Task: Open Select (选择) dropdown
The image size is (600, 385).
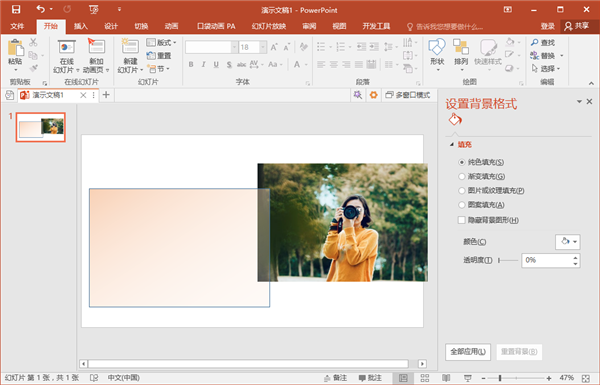Action: click(x=546, y=69)
